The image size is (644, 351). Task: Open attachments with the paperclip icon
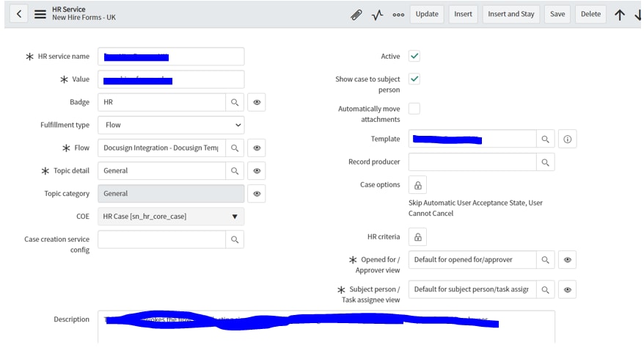(x=356, y=15)
